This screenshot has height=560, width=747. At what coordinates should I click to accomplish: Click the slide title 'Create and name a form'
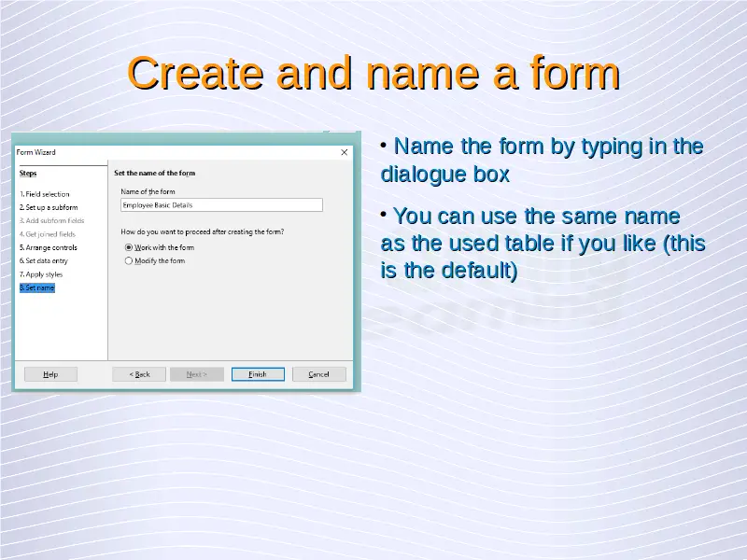[373, 73]
